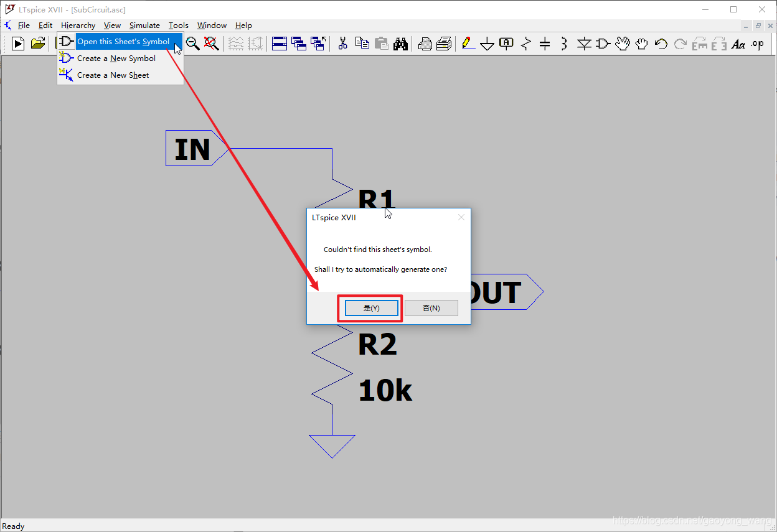The width and height of the screenshot is (777, 532).
Task: Click the Undo arrow icon
Action: point(661,44)
